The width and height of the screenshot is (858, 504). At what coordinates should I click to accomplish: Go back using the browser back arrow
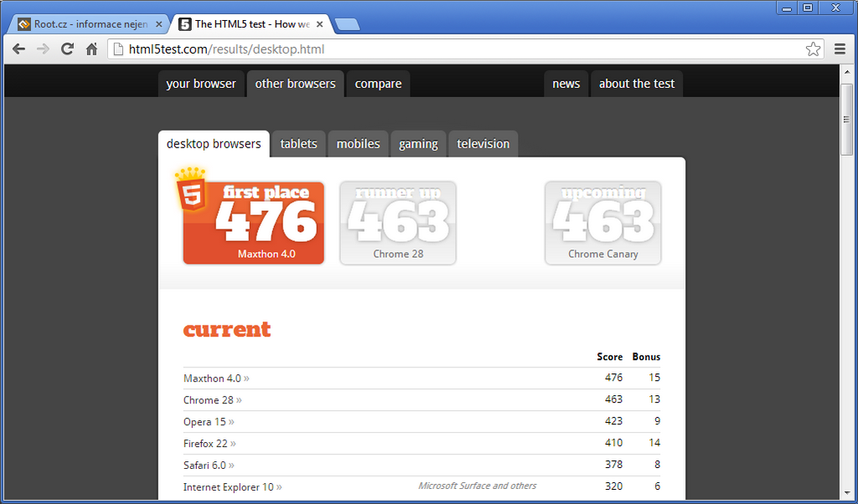point(18,49)
